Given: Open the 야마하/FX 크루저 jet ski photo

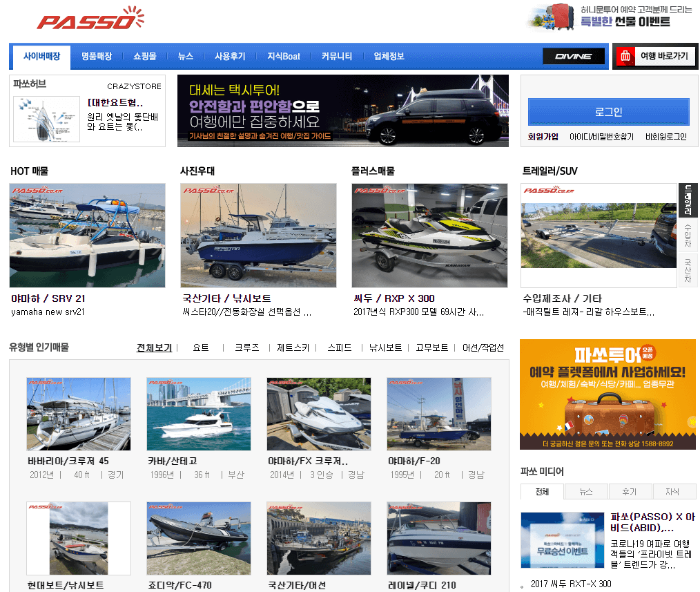Looking at the screenshot, I should pyautogui.click(x=319, y=414).
